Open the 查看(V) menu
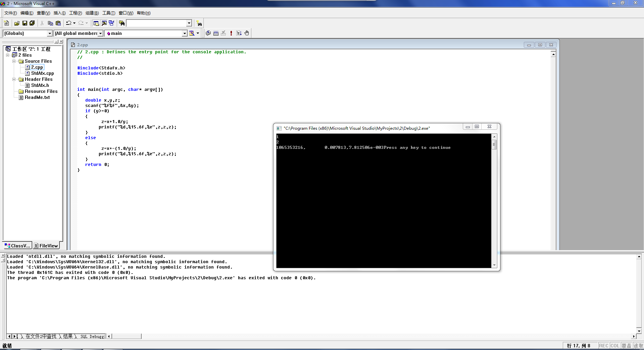The image size is (644, 350). [43, 13]
